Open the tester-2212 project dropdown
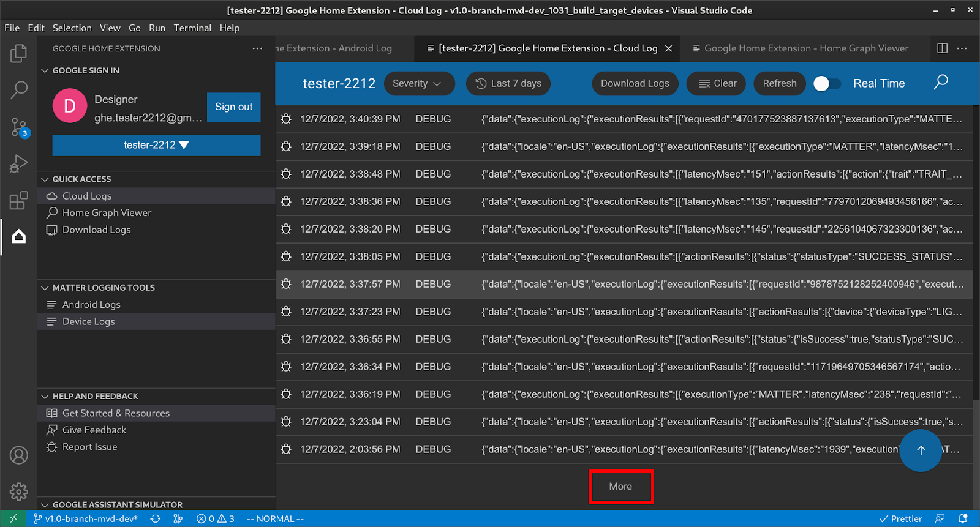The image size is (980, 527). [156, 145]
